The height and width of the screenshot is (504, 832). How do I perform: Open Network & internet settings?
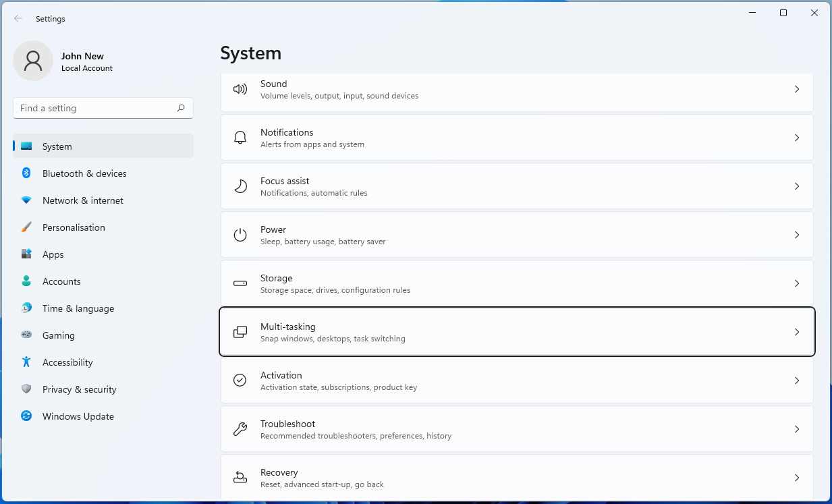click(x=82, y=200)
